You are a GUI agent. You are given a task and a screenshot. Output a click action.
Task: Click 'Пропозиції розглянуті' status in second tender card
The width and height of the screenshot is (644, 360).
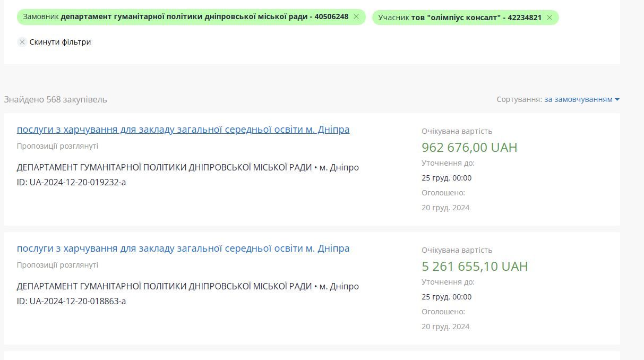(x=57, y=265)
